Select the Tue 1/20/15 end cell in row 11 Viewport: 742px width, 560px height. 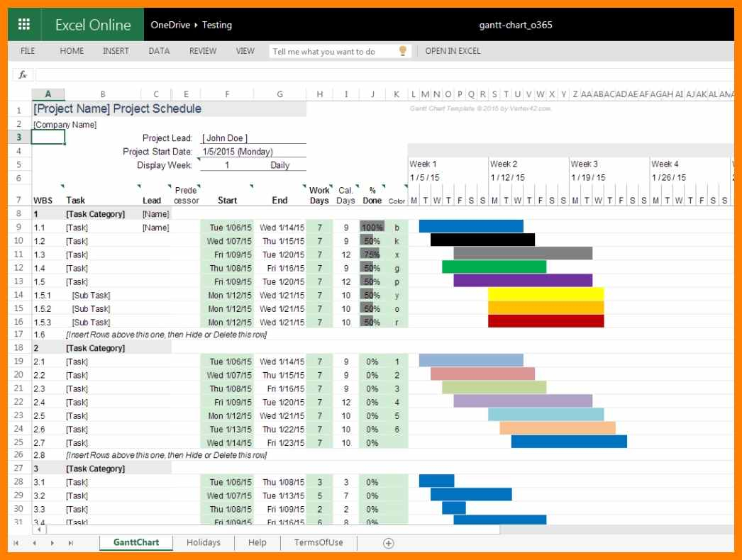280,254
